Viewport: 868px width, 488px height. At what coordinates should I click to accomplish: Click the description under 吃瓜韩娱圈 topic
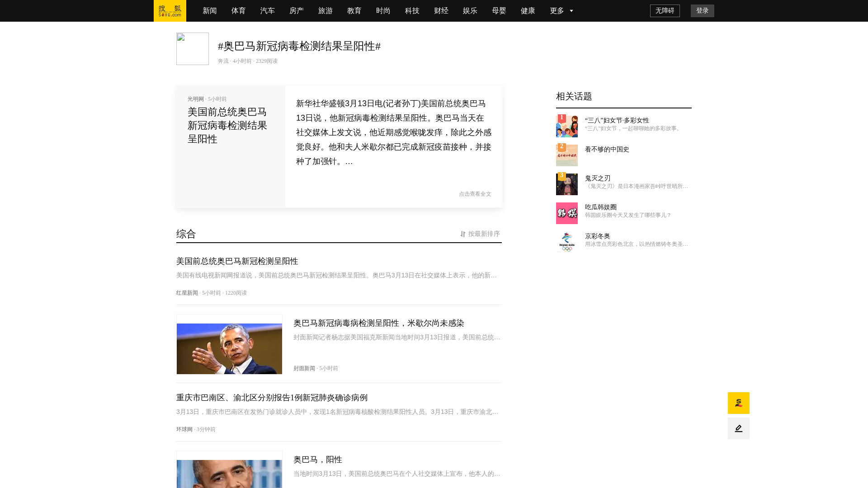(x=628, y=215)
